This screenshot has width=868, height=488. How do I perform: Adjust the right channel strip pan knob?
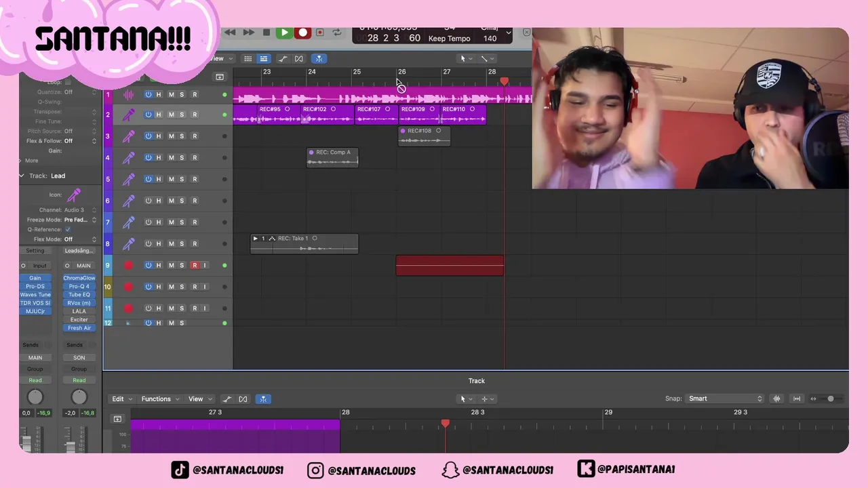79,397
